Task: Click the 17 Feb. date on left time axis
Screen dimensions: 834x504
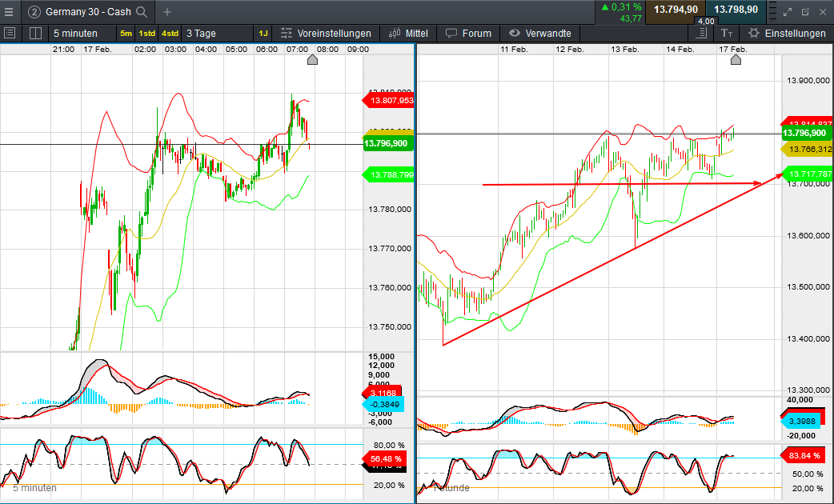Action: pyautogui.click(x=98, y=49)
